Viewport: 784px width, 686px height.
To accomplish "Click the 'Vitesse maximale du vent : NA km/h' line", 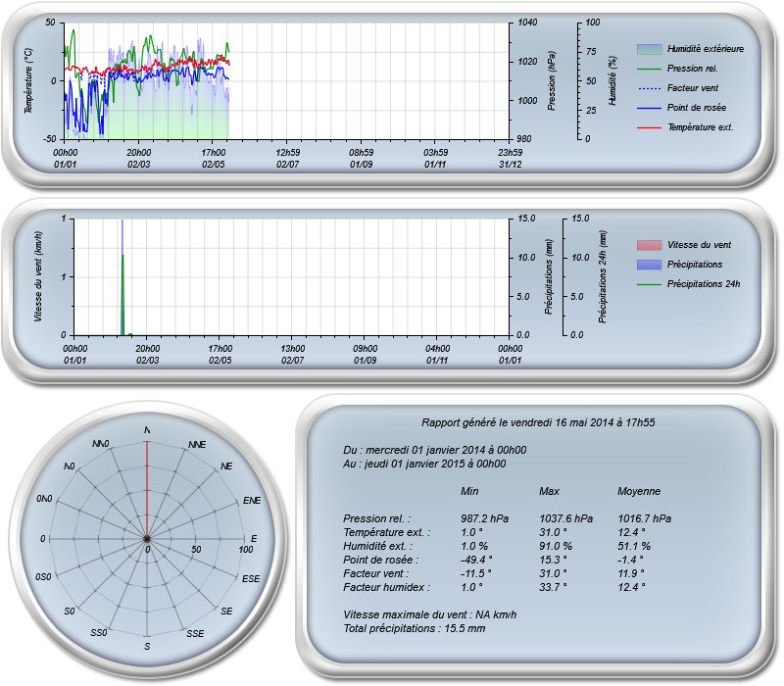I will pos(430,615).
